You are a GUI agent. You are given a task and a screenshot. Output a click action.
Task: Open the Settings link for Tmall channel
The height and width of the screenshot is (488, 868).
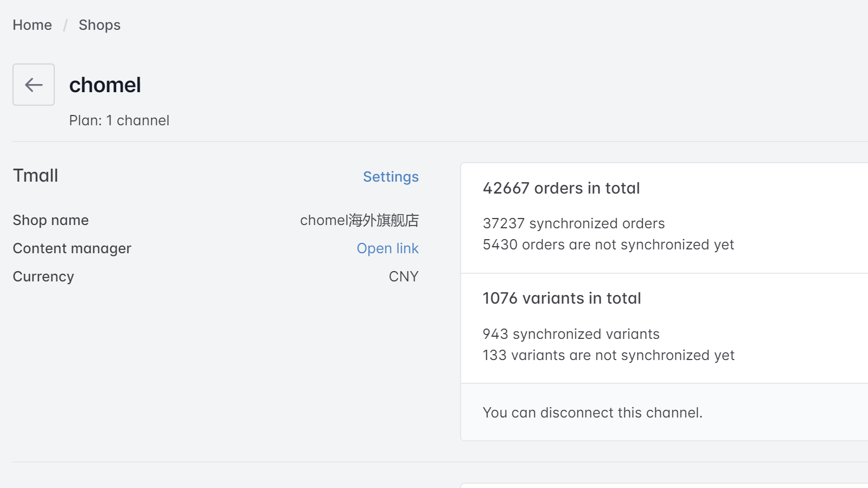click(x=391, y=177)
